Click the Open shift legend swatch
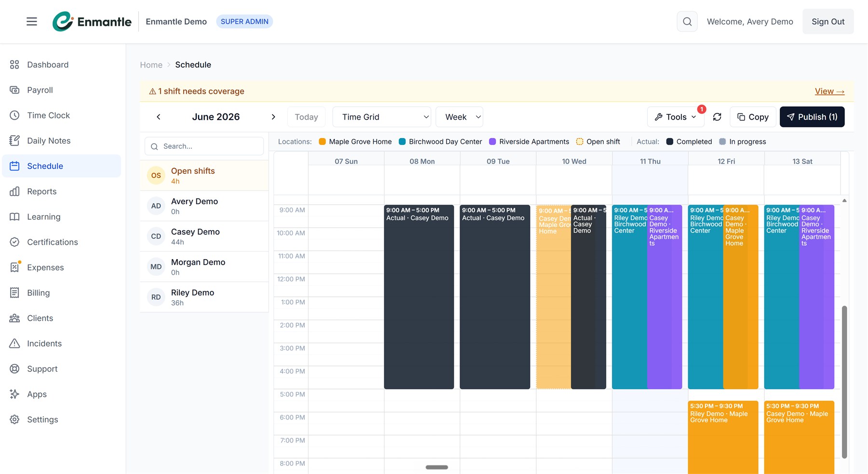This screenshot has width=868, height=474. click(580, 141)
